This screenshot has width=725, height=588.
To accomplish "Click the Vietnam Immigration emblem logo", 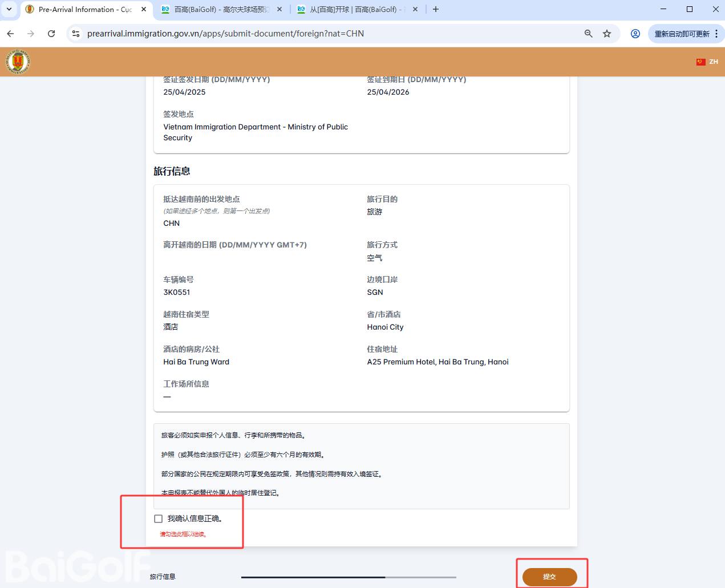I will click(x=18, y=62).
